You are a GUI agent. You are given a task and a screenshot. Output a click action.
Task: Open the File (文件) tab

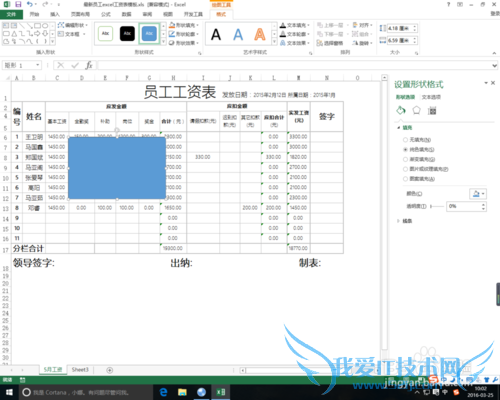click(x=11, y=14)
